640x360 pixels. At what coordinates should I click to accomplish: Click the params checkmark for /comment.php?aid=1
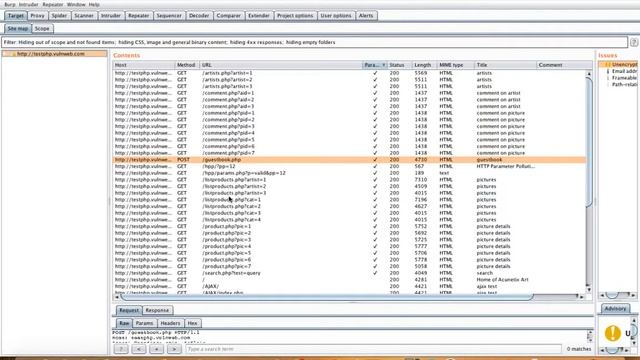(x=375, y=93)
